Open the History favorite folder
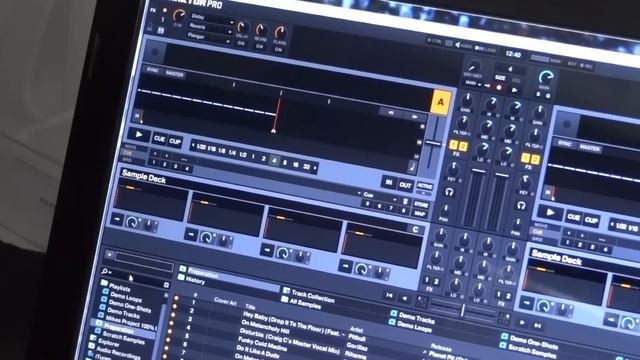This screenshot has height=360, width=640. click(x=195, y=280)
